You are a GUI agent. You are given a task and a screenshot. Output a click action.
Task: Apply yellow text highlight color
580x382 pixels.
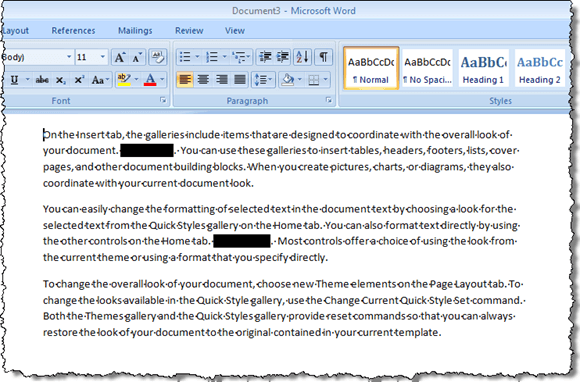pyautogui.click(x=124, y=80)
